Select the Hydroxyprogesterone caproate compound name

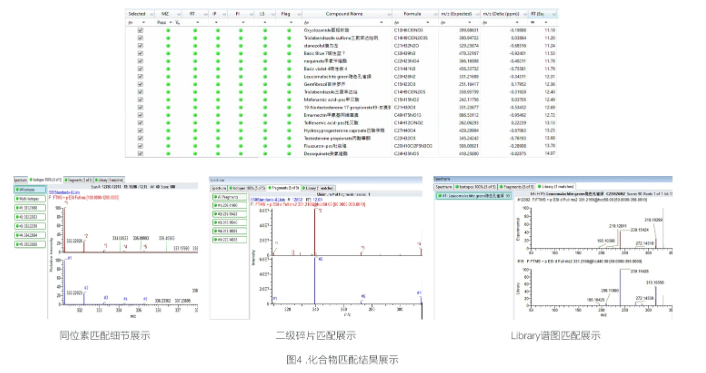point(344,131)
